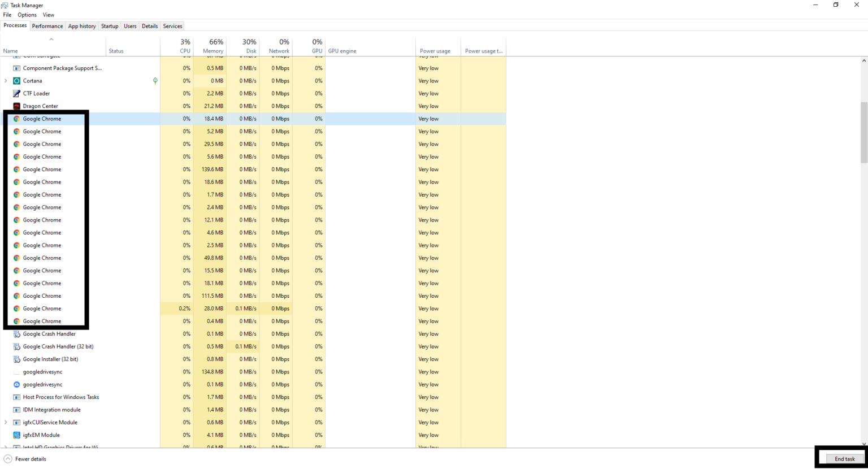
Task: Click the Cortana app icon
Action: (18, 81)
